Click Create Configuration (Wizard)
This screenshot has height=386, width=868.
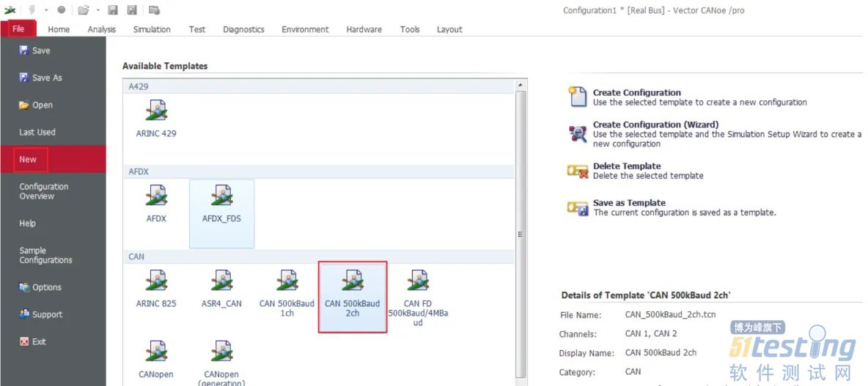(x=715, y=134)
